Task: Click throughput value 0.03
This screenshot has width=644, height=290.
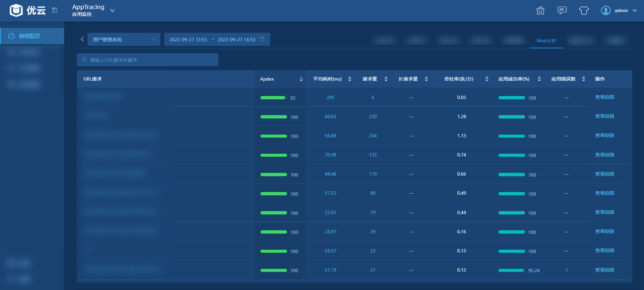Action: click(x=461, y=97)
